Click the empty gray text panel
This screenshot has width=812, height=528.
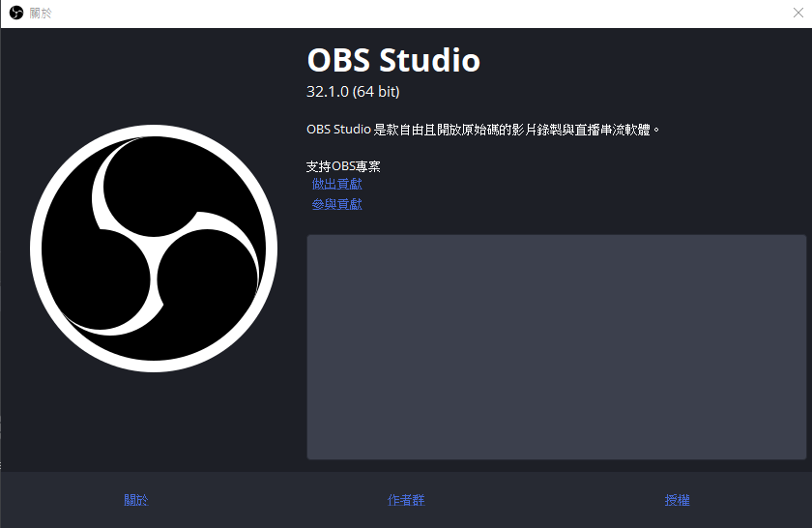(557, 346)
